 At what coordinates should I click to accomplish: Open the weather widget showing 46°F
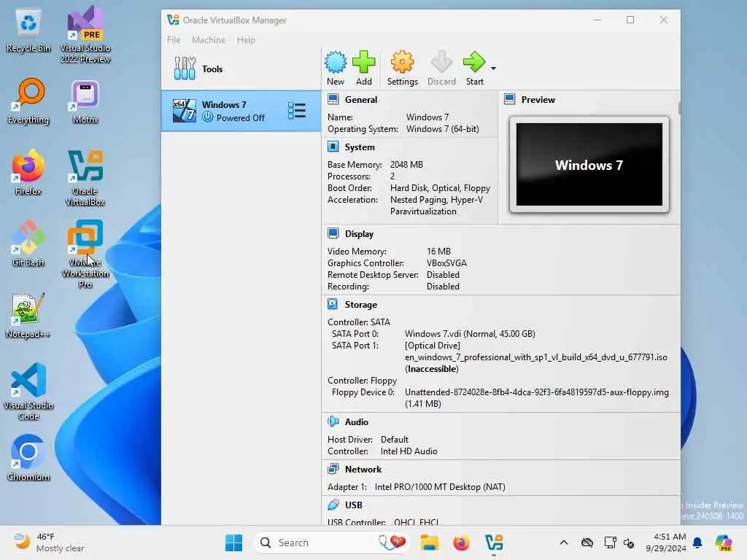click(47, 542)
